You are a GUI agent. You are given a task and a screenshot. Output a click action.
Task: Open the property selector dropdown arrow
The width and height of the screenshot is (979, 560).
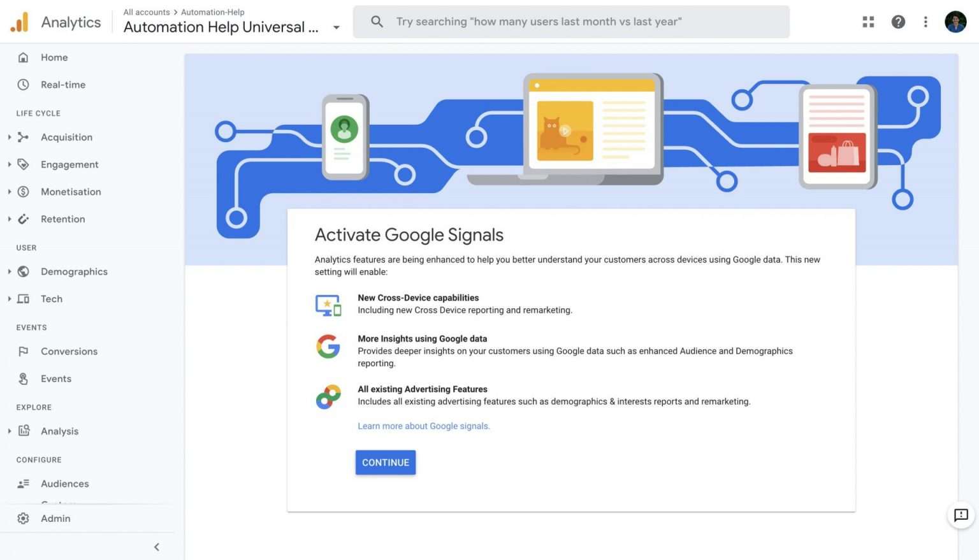pyautogui.click(x=336, y=27)
